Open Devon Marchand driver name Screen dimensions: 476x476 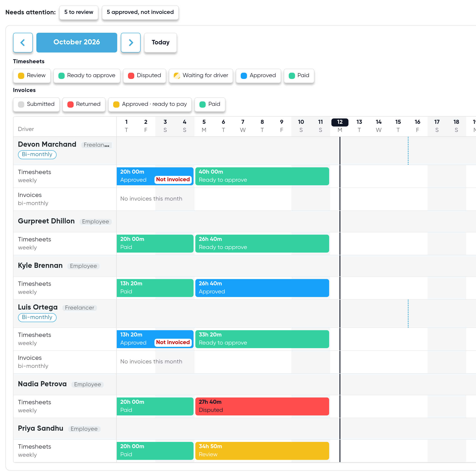click(47, 144)
